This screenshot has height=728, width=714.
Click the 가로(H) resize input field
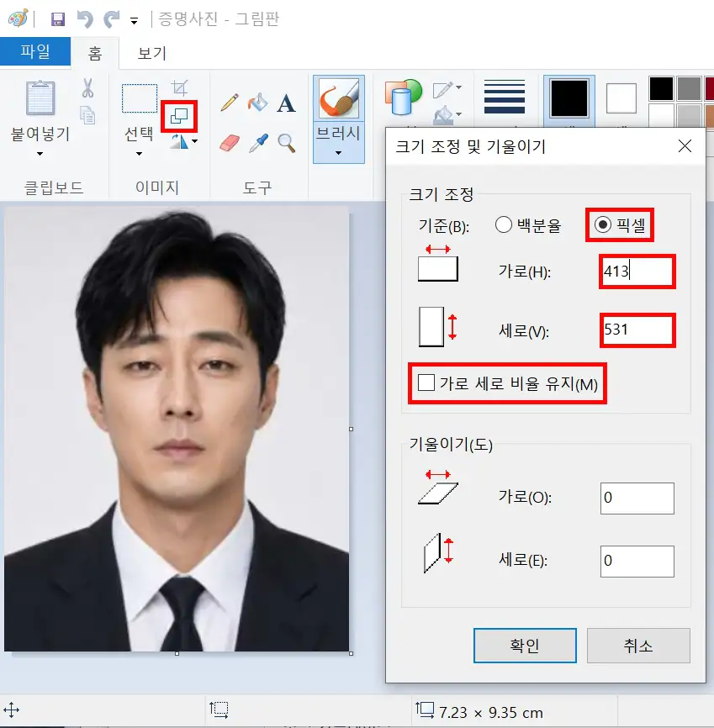(x=637, y=272)
